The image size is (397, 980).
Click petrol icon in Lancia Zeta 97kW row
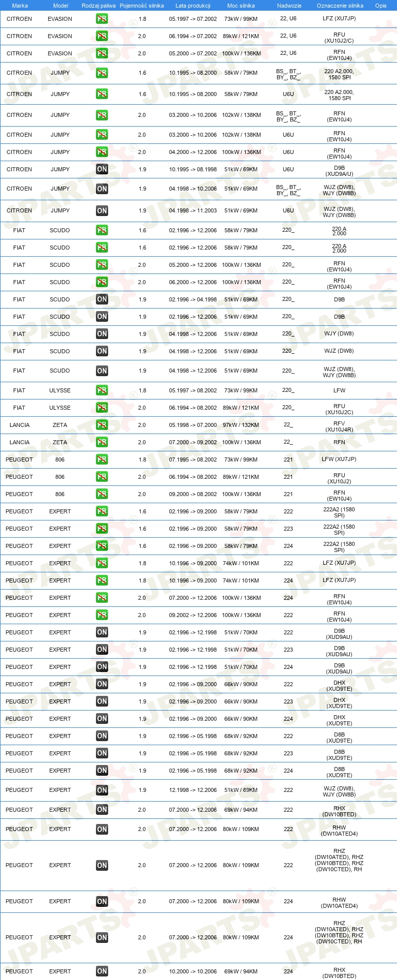click(102, 425)
